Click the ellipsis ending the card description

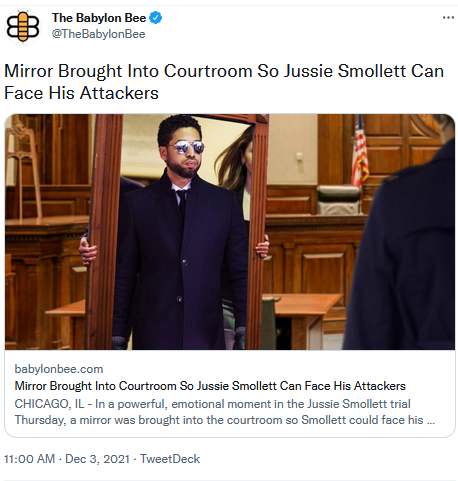(431, 420)
